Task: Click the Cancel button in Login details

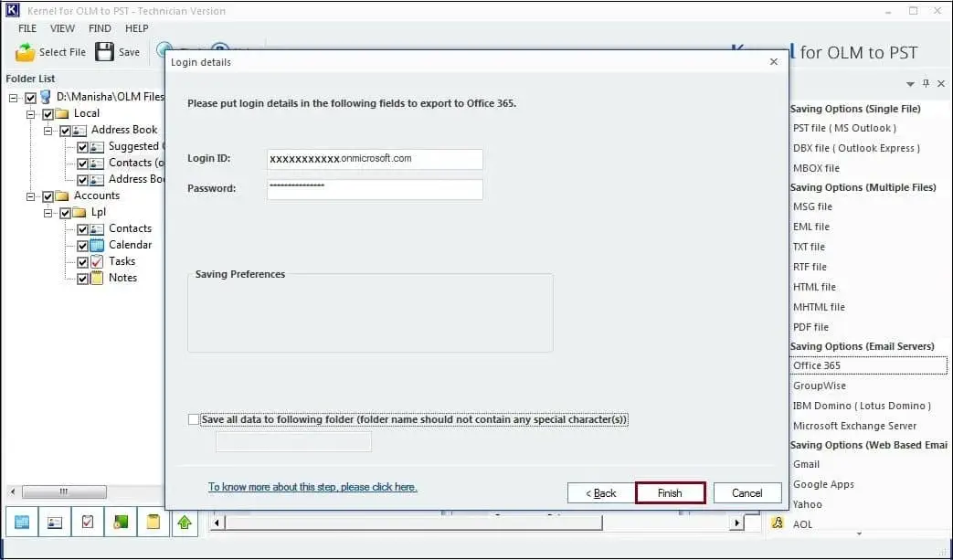Action: [747, 493]
